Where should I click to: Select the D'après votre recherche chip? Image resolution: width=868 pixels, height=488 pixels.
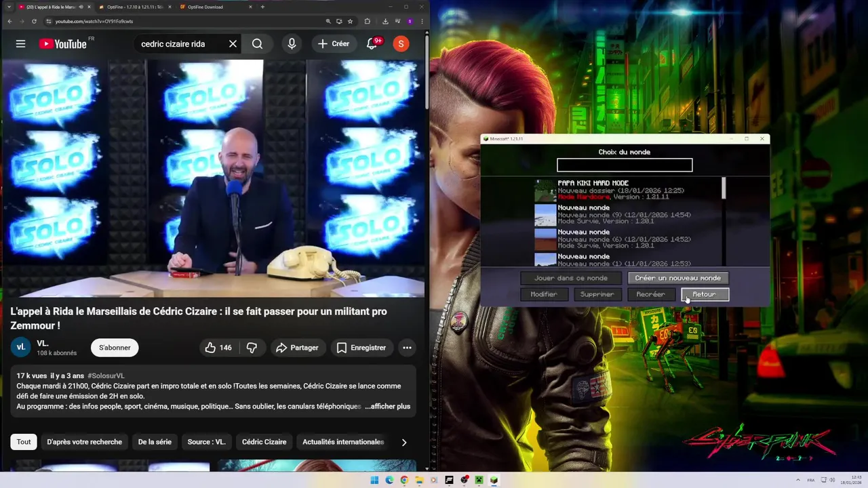point(84,442)
